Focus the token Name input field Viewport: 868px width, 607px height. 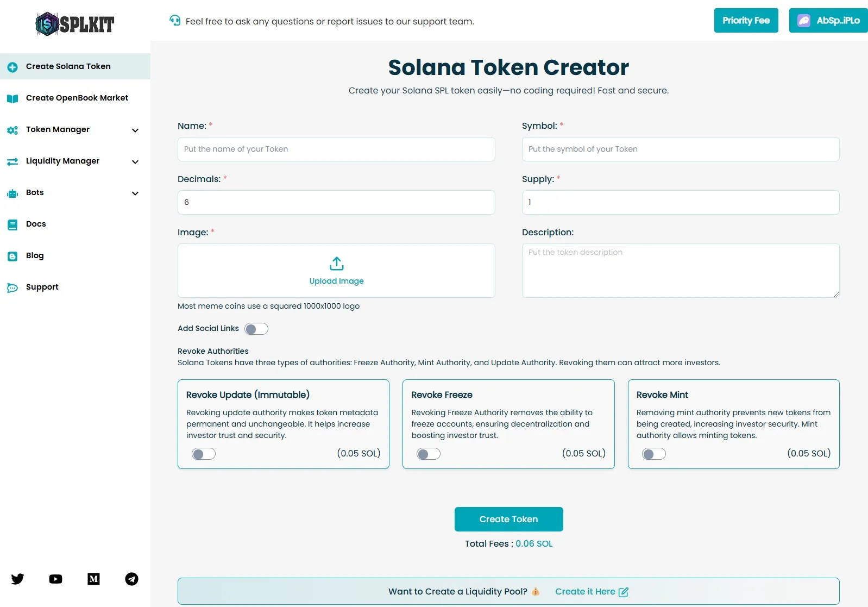pos(336,149)
